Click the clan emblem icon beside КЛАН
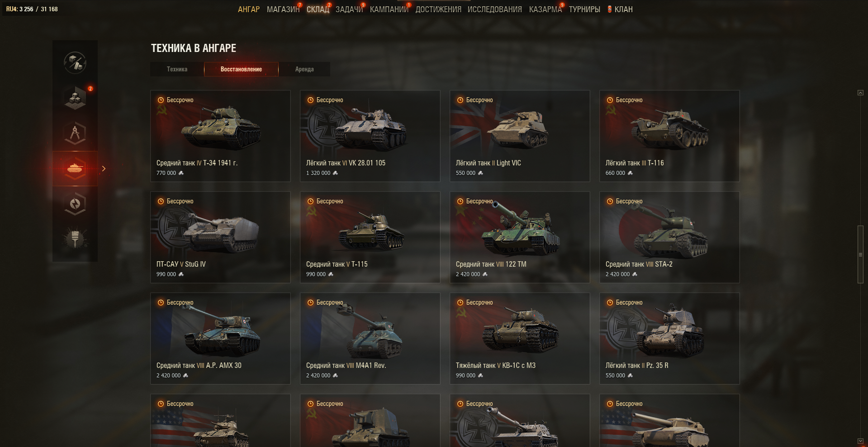Screen dimensions: 868x447 tap(610, 9)
